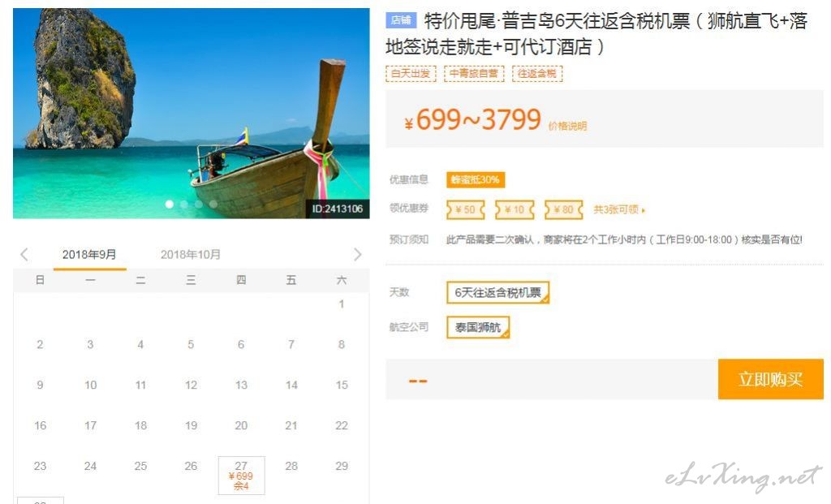Select date 10 in the calendar
Screen dimensions: 831x504
pyautogui.click(x=90, y=385)
